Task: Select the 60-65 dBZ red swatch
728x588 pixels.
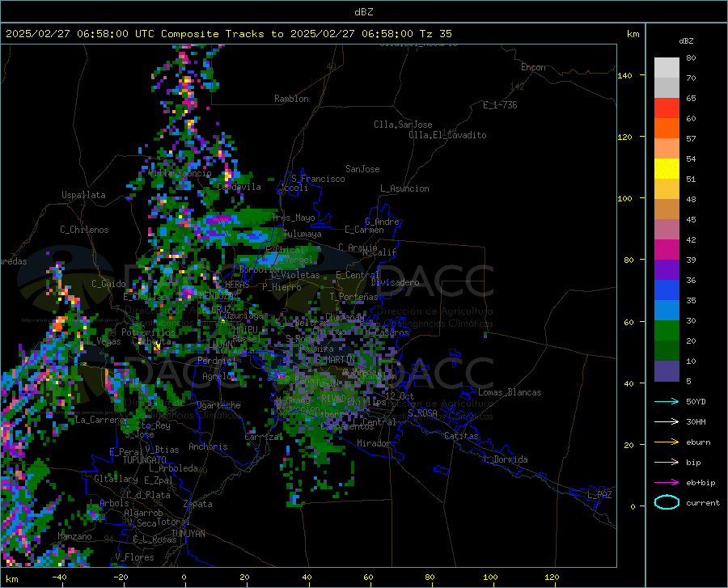Action: [667, 108]
